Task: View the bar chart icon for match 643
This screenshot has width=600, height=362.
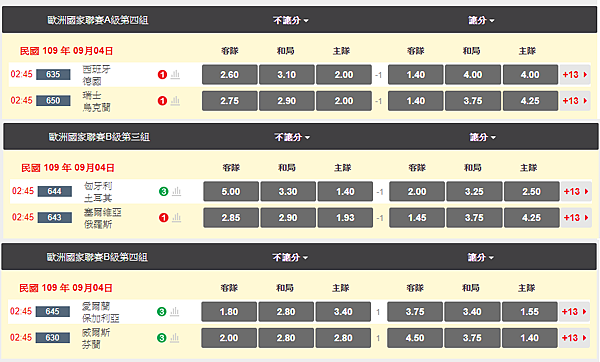Action: [176, 217]
